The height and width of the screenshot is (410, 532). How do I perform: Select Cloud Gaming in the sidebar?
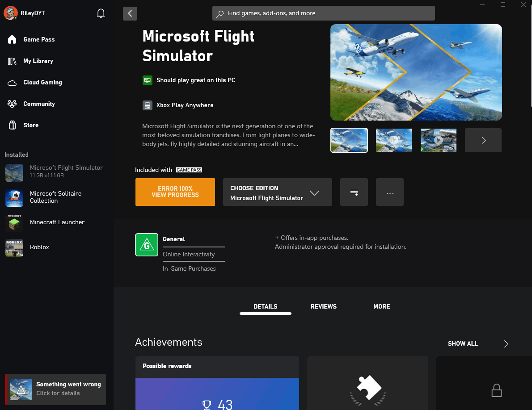(43, 83)
